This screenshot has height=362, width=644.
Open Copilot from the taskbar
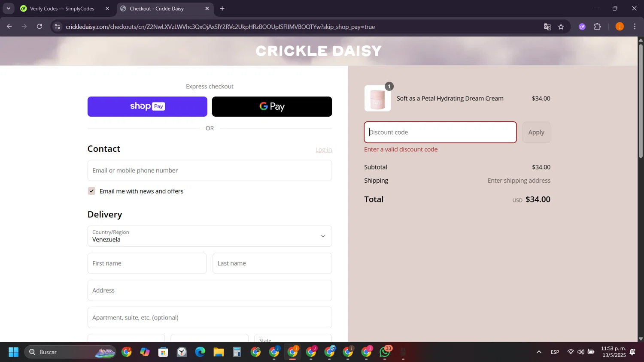145,352
